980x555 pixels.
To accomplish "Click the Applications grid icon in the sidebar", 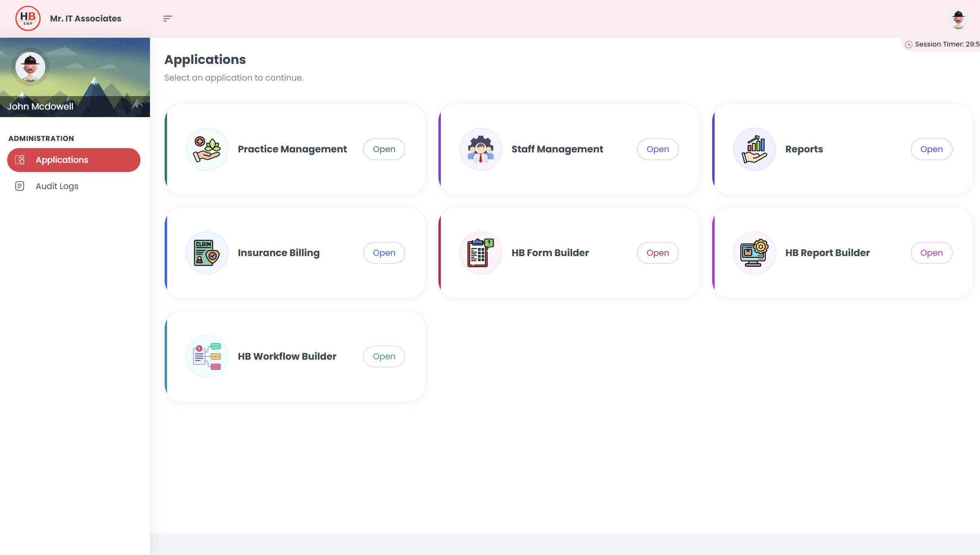I will click(20, 160).
